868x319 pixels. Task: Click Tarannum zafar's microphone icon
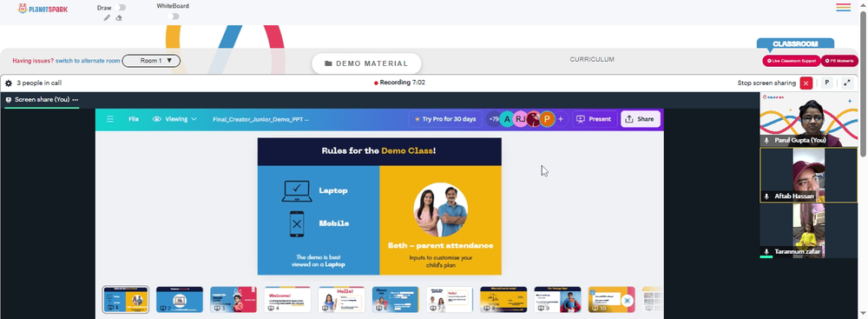click(766, 252)
